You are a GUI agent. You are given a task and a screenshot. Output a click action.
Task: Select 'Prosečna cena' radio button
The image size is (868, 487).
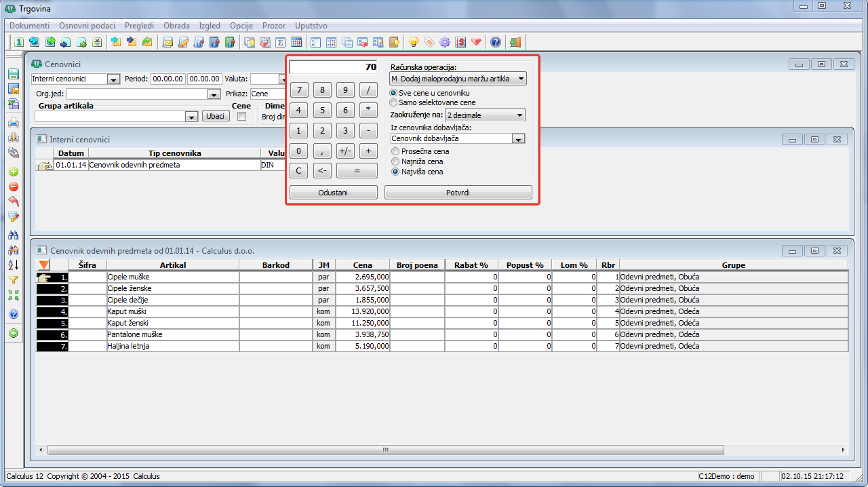coord(395,151)
